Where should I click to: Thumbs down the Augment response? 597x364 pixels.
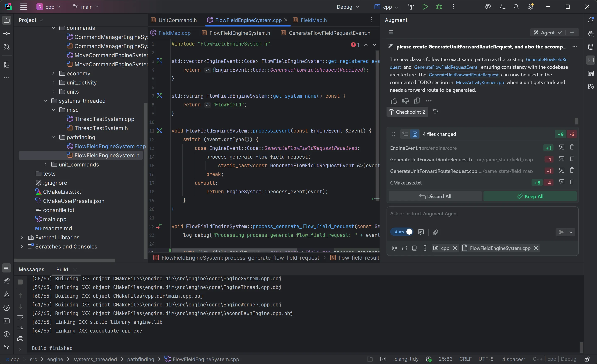click(405, 101)
